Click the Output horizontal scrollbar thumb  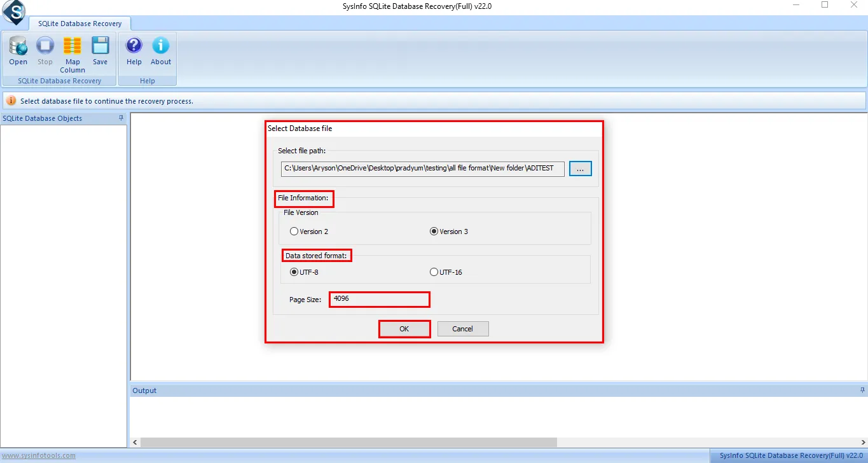[348, 442]
